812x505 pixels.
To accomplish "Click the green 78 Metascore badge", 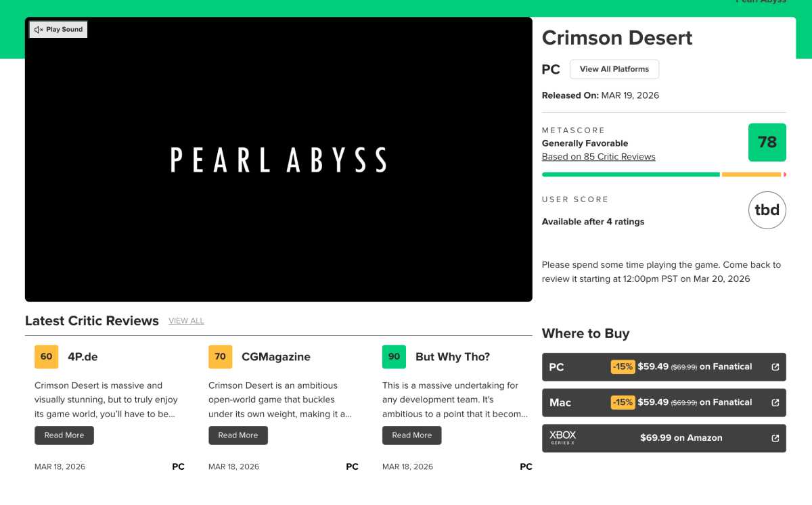I will [767, 142].
